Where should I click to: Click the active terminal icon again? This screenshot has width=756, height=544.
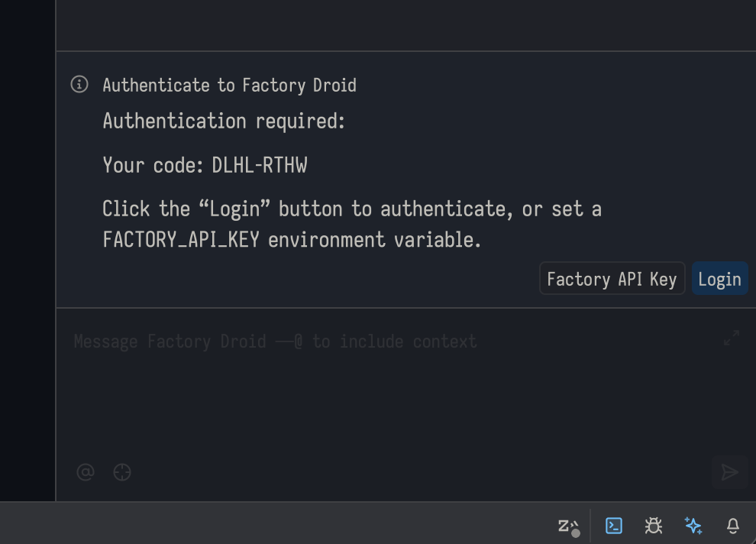(x=614, y=526)
